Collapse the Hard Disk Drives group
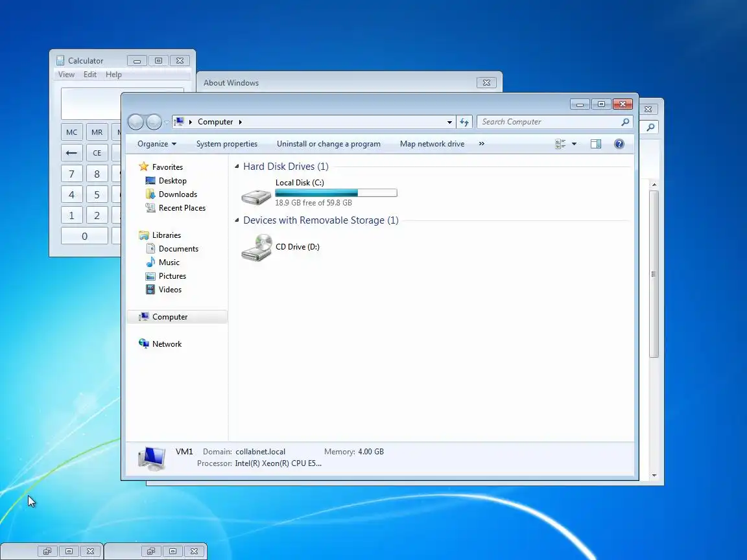 tap(237, 166)
